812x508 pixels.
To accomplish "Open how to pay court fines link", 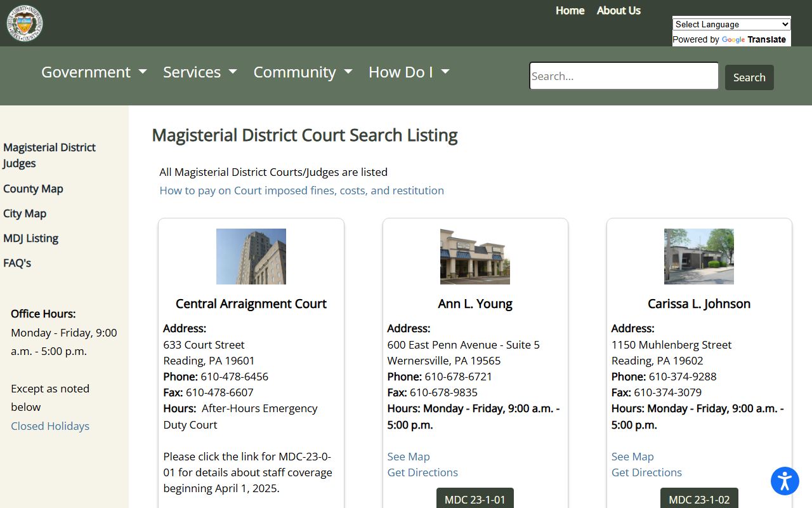I will point(301,190).
